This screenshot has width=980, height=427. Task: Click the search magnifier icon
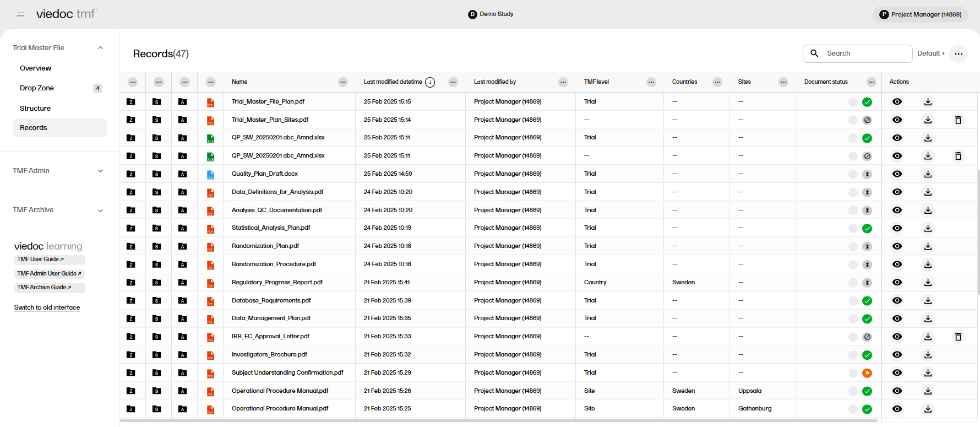pos(814,53)
